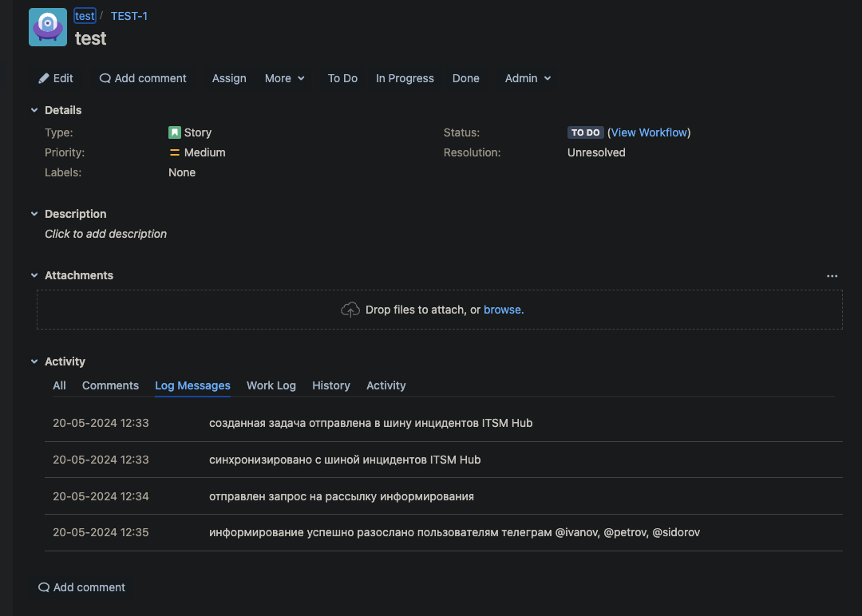
Task: Switch to the History tab
Action: (x=330, y=385)
